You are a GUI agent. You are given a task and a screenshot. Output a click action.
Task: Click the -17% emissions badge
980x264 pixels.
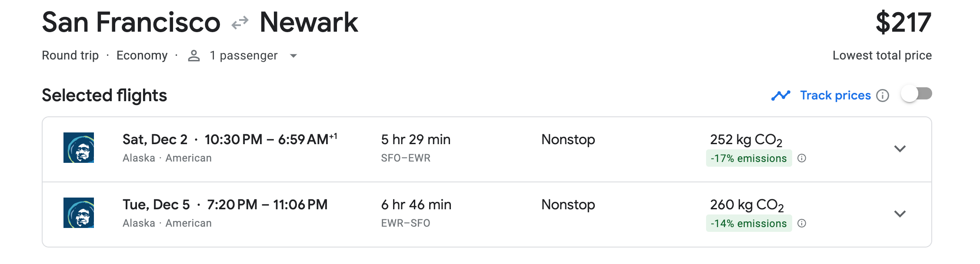tap(749, 158)
